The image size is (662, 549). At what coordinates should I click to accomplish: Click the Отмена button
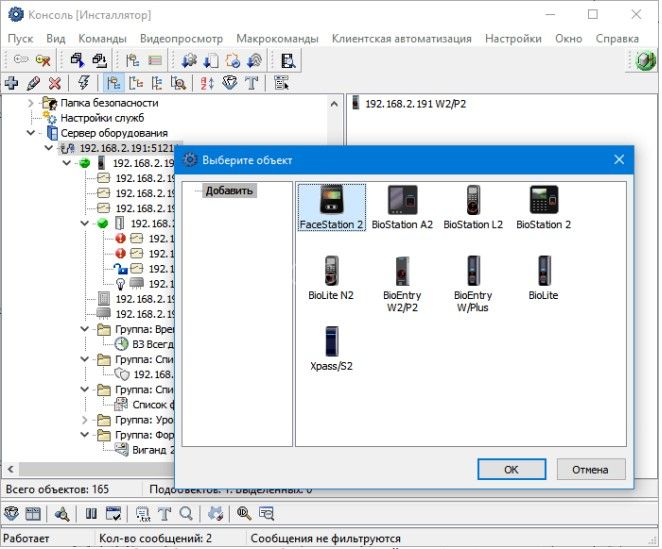(x=590, y=469)
